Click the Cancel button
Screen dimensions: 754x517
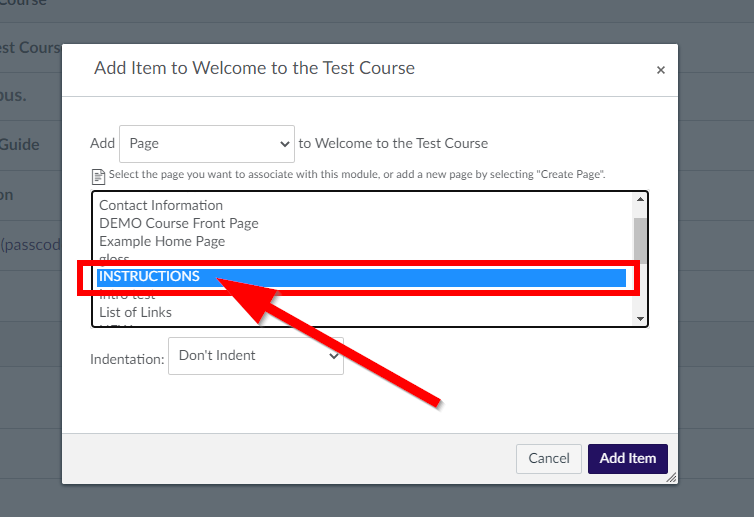click(x=549, y=458)
